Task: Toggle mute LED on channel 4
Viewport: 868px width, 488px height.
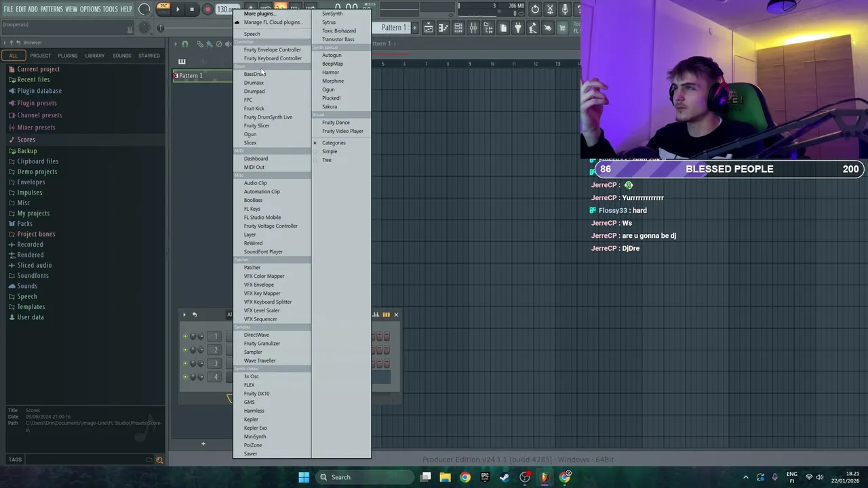Action: 185,377
